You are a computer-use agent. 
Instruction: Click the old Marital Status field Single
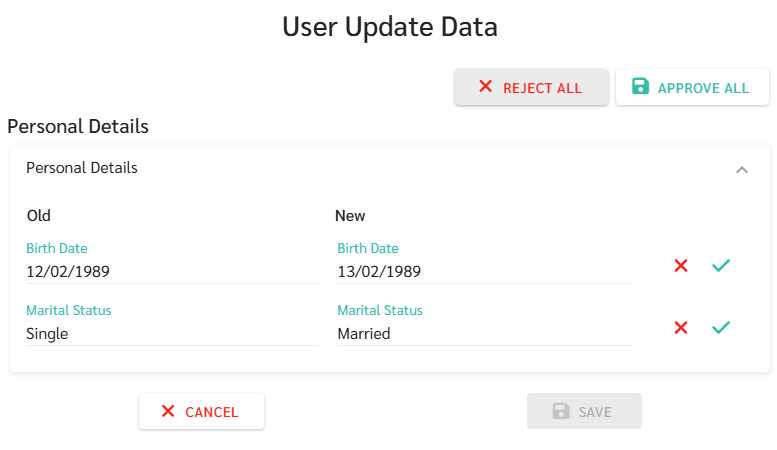172,334
